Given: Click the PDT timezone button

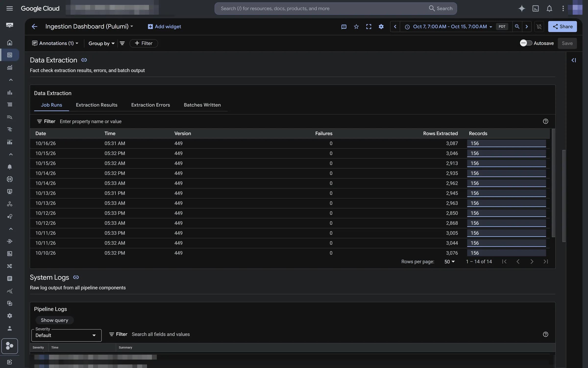Looking at the screenshot, I should coord(502,26).
